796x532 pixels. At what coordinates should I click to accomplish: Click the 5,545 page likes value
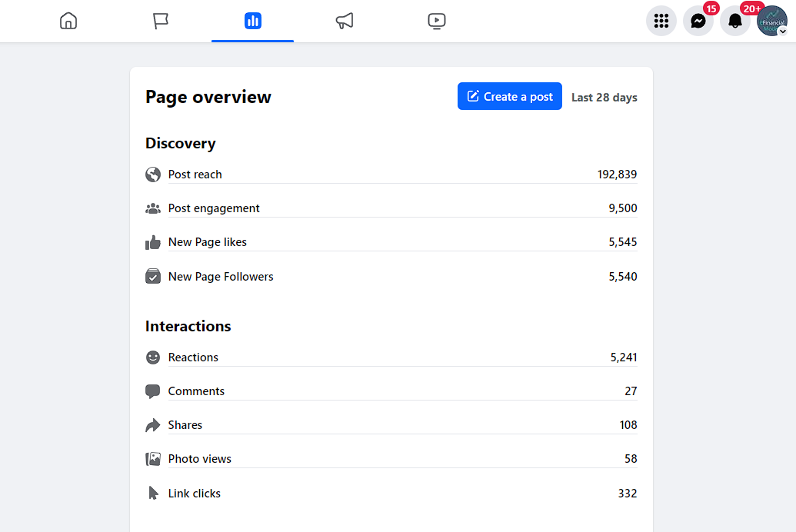coord(622,242)
